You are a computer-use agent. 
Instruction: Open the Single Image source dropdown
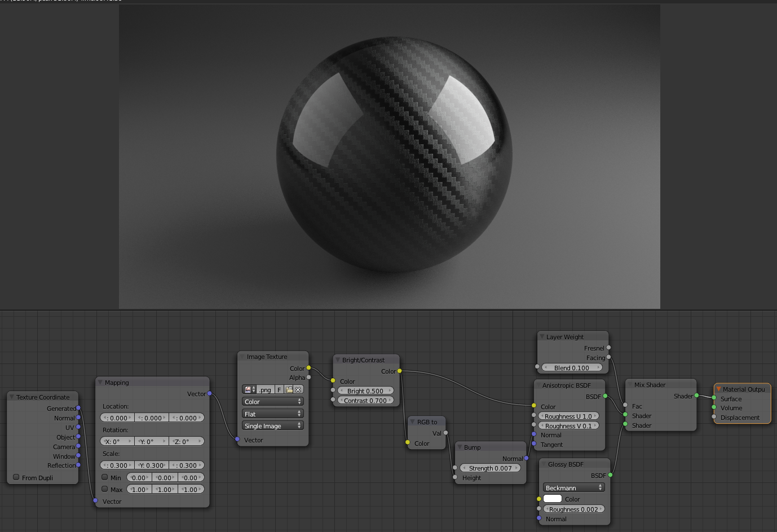click(273, 425)
